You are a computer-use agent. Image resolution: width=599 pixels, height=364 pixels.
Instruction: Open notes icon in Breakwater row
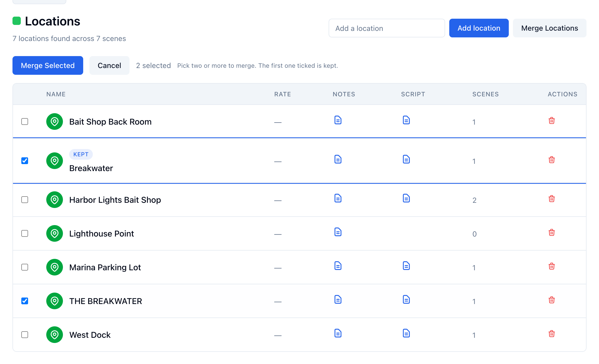338,159
